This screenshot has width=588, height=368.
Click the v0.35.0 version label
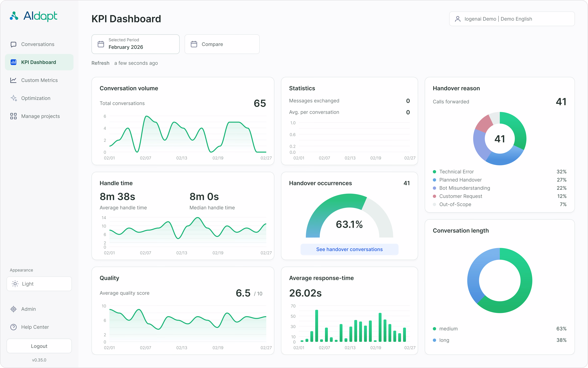pyautogui.click(x=39, y=360)
